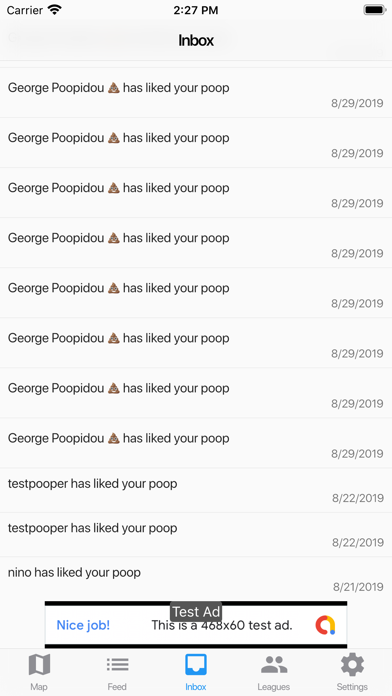Open the last George Poopidou notification
The image size is (392, 696).
(196, 443)
